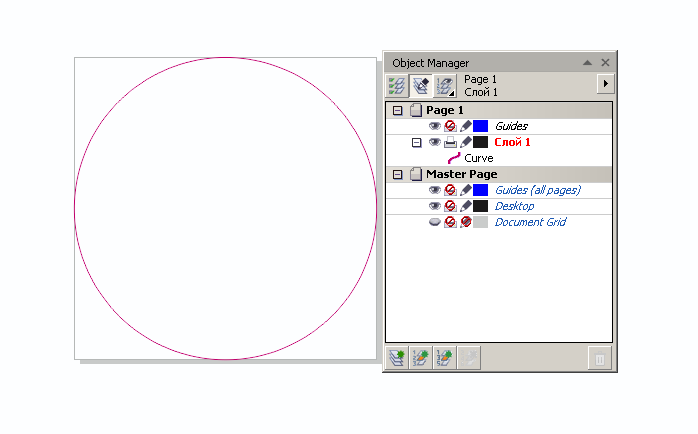
Task: Hide the Guides layer eye icon
Action: [x=434, y=126]
